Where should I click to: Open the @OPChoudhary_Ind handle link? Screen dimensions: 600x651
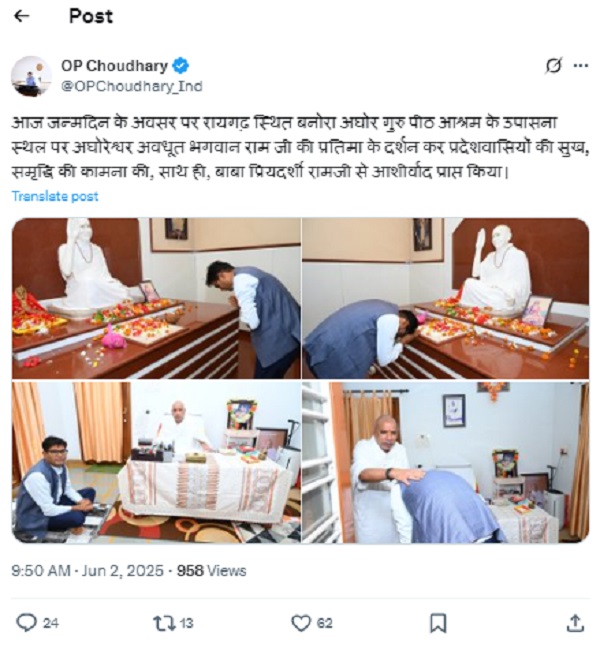point(132,86)
